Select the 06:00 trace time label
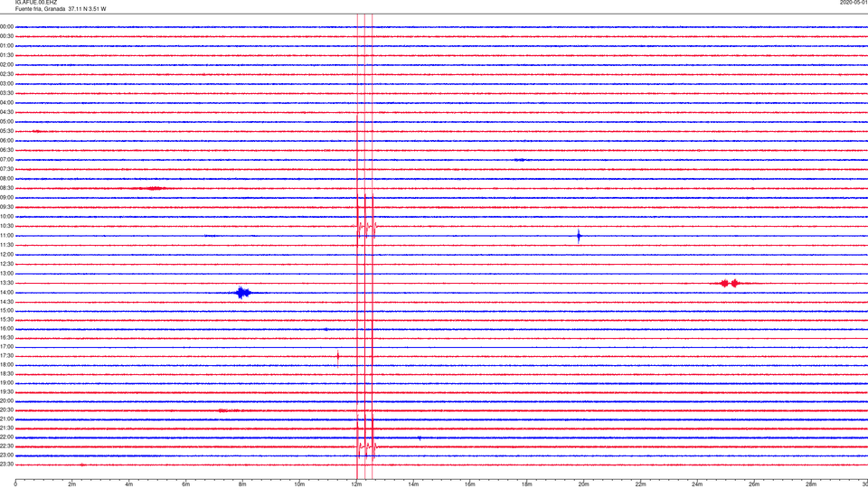The height and width of the screenshot is (488, 868). (x=7, y=141)
